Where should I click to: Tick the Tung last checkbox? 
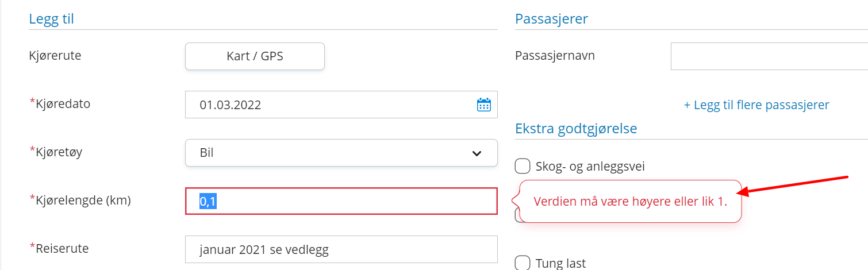point(522,263)
